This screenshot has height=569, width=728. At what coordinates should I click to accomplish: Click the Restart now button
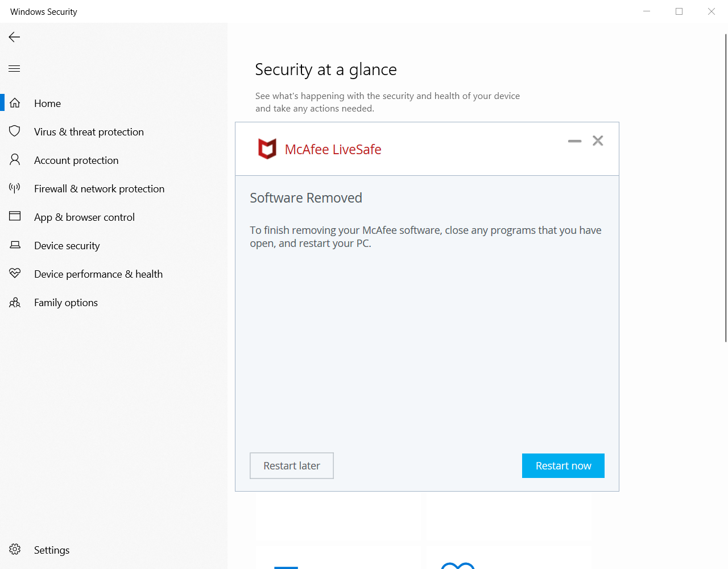click(563, 465)
